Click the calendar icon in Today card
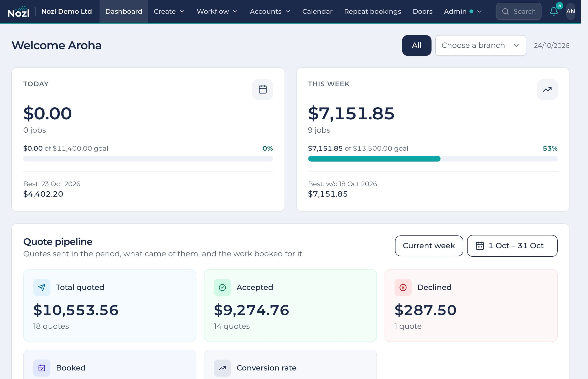The height and width of the screenshot is (379, 588). coord(263,90)
